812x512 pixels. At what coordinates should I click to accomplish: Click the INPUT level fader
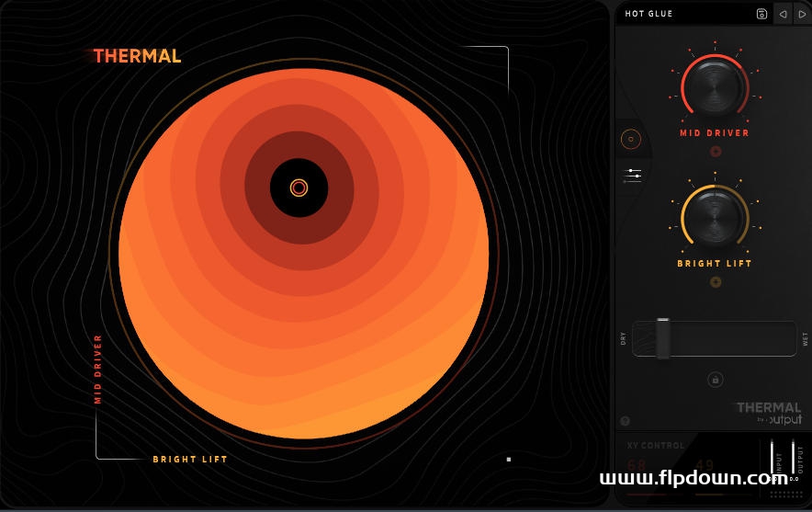point(773,459)
